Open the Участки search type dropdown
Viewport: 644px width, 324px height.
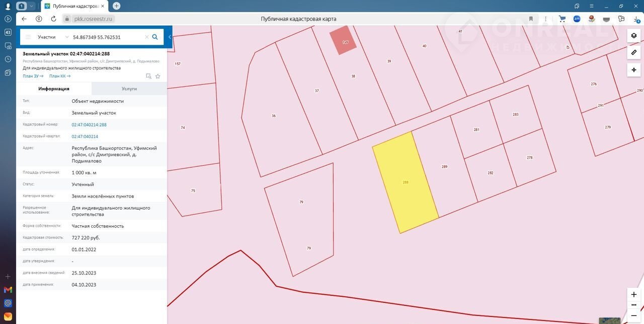point(53,37)
